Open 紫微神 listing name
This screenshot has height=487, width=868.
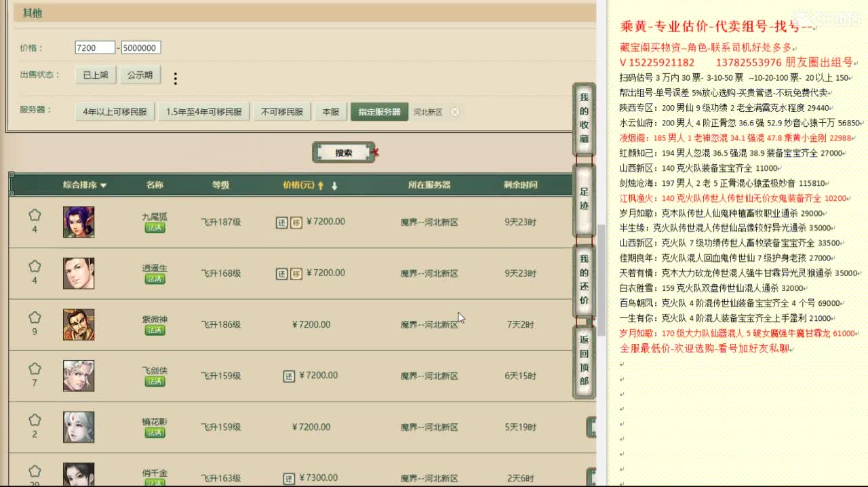click(x=155, y=319)
